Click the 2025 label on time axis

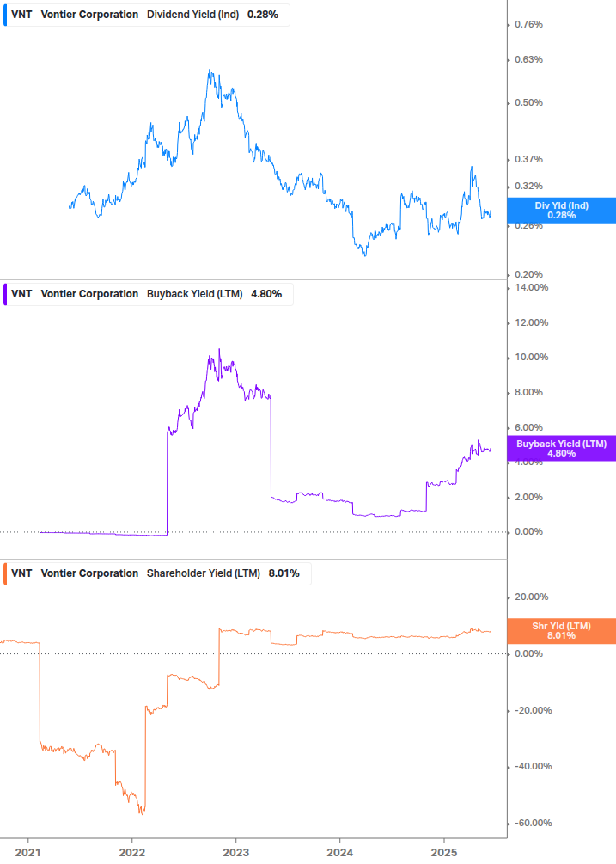pos(443,853)
